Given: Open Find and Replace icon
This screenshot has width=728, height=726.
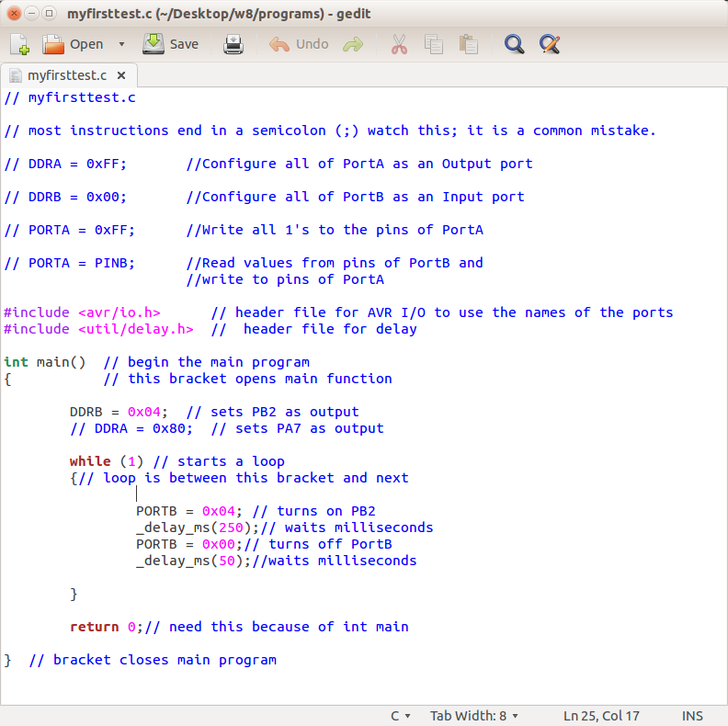Looking at the screenshot, I should (x=550, y=44).
